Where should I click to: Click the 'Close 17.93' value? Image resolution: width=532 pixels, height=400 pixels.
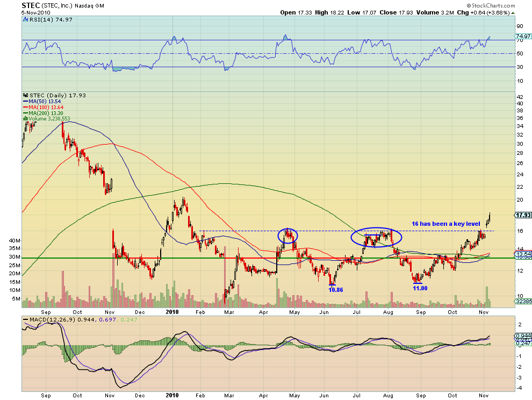tap(396, 12)
